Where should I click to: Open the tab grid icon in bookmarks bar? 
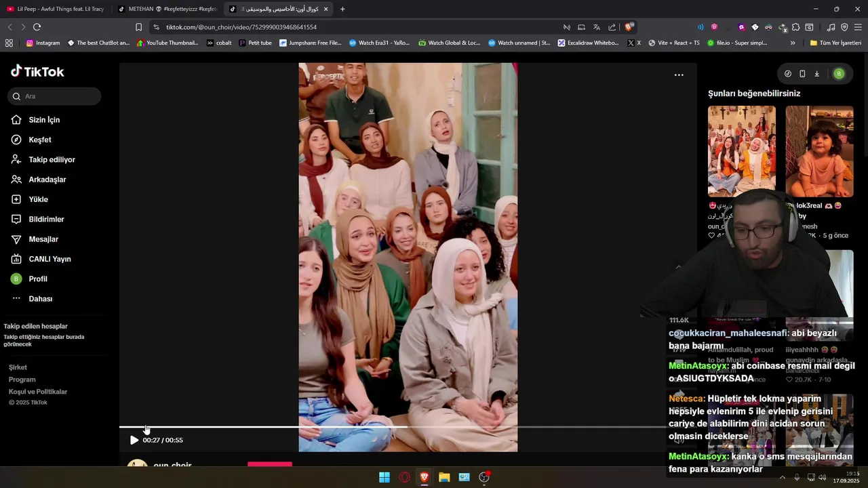click(9, 43)
